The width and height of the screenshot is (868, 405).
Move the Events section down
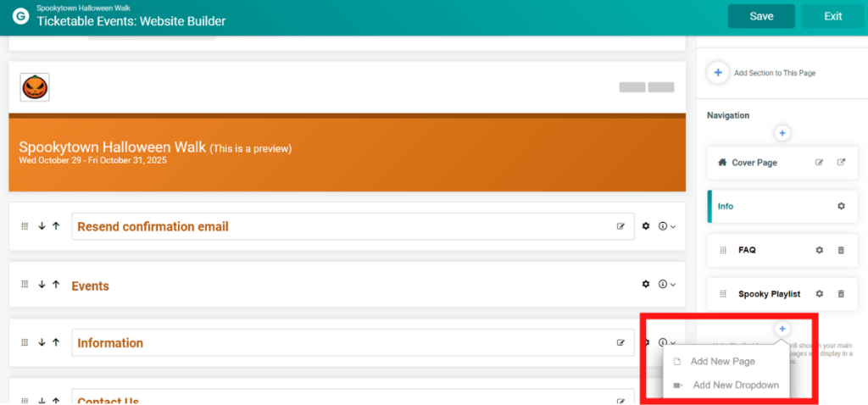pyautogui.click(x=42, y=285)
